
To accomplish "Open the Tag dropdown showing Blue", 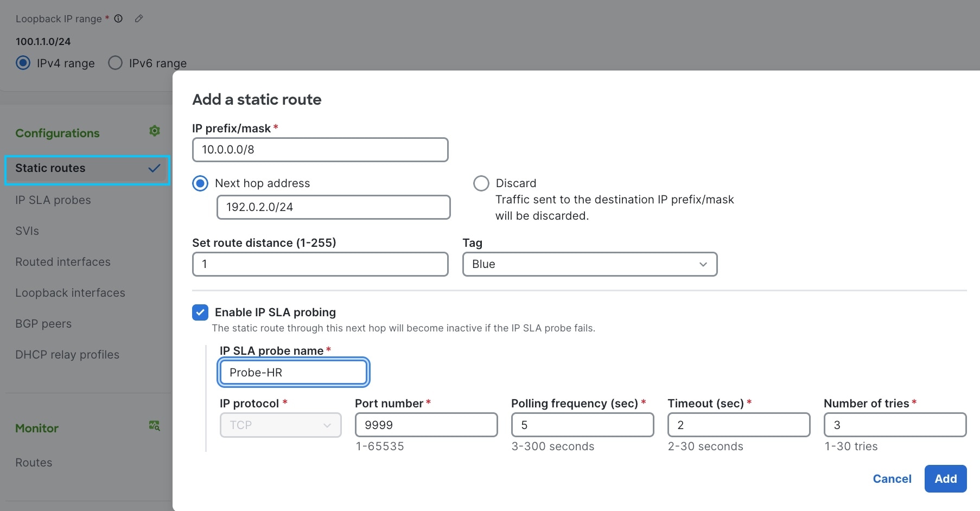I will [589, 264].
